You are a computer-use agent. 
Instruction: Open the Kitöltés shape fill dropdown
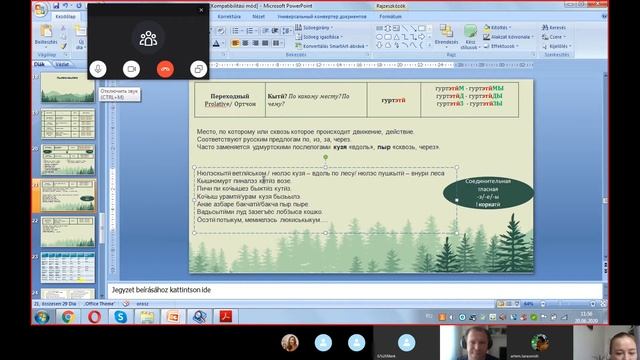coord(497,27)
